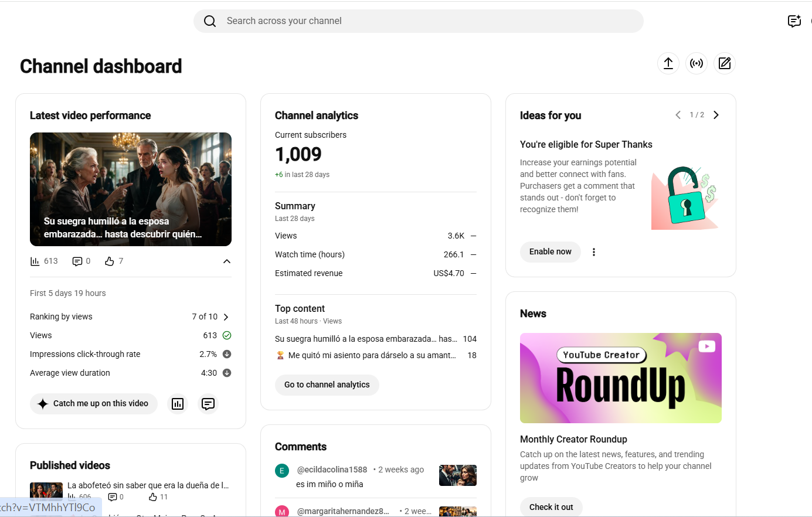Open video analytics icon button
This screenshot has height=517, width=812.
[178, 404]
